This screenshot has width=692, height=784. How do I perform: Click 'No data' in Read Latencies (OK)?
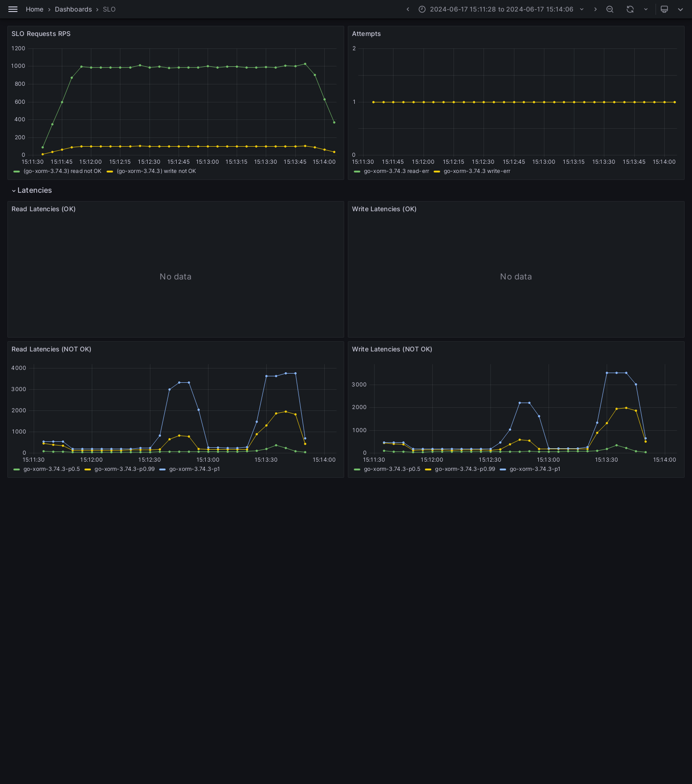pyautogui.click(x=175, y=277)
